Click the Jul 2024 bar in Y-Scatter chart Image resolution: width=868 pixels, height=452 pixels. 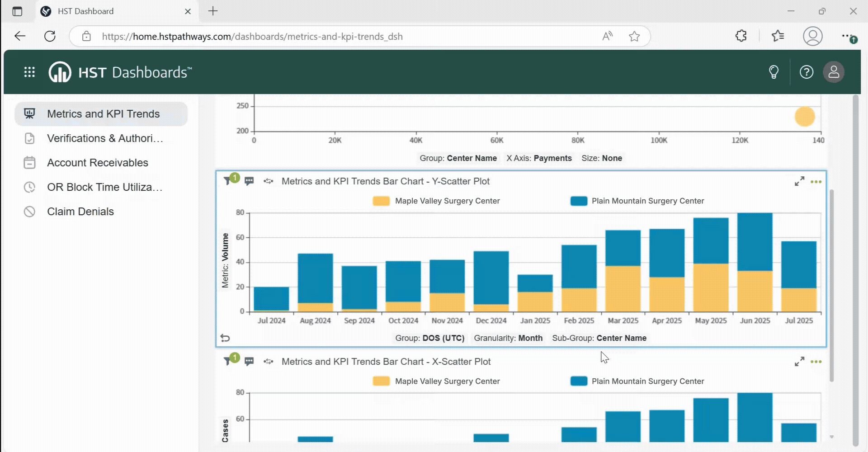pyautogui.click(x=271, y=299)
